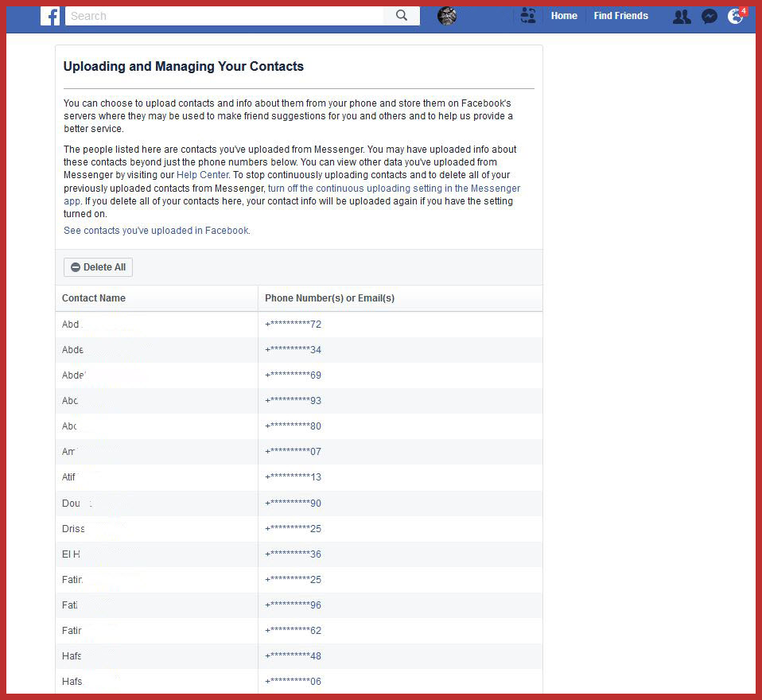Click the search magnifier button
Screen dimensions: 762x700
402,16
